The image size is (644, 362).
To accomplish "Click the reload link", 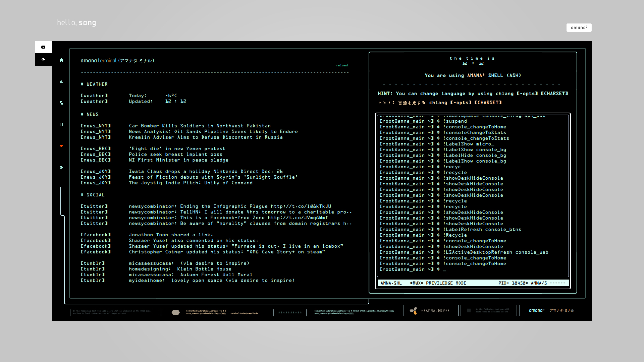I will 342,65.
